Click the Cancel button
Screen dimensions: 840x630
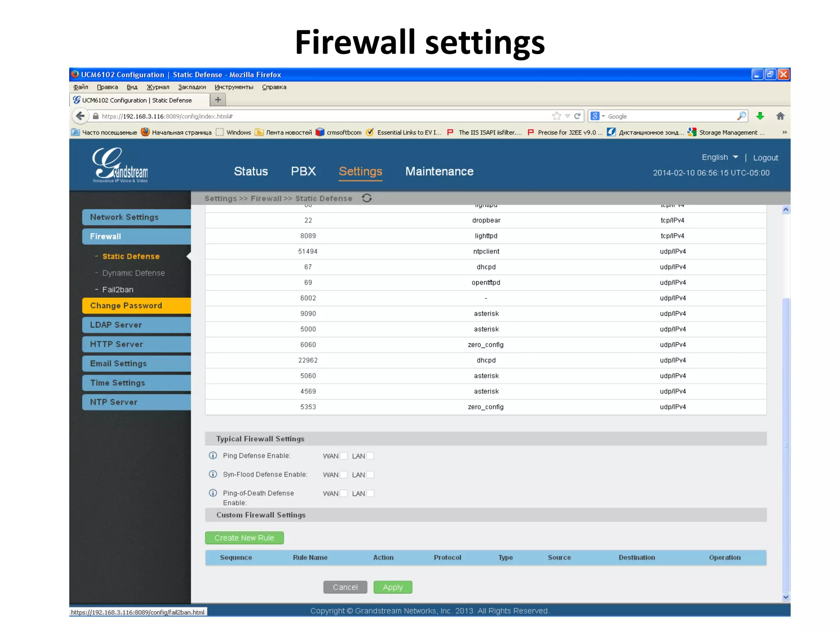(x=345, y=587)
